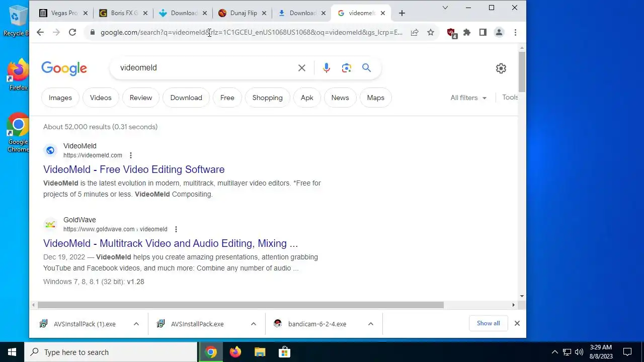Click the vertical page scrollbar thumb
Screen dimensions: 644x362
(522, 71)
